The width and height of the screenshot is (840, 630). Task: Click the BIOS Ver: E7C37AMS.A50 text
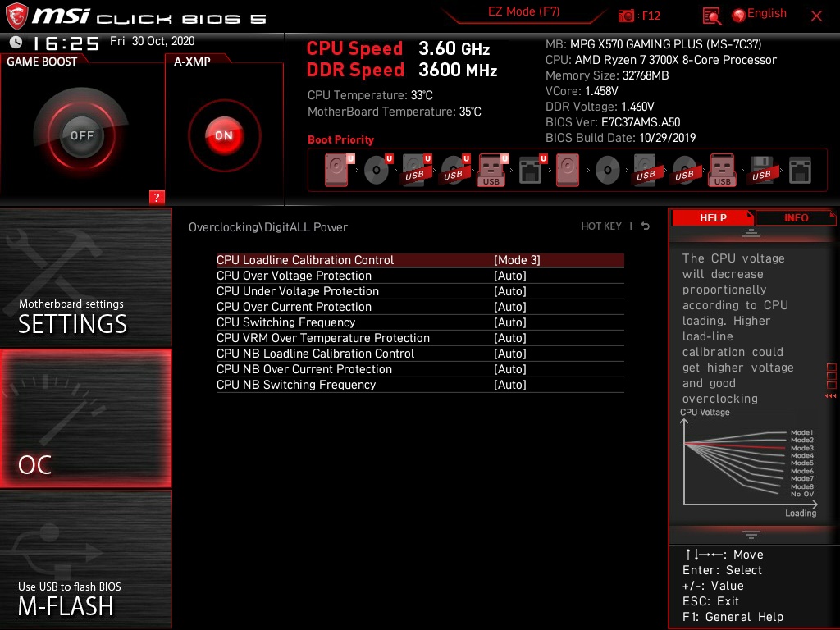point(613,122)
